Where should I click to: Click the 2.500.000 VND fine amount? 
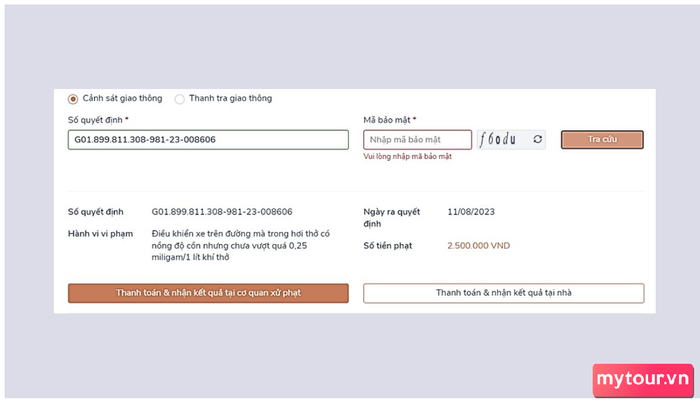click(x=479, y=246)
